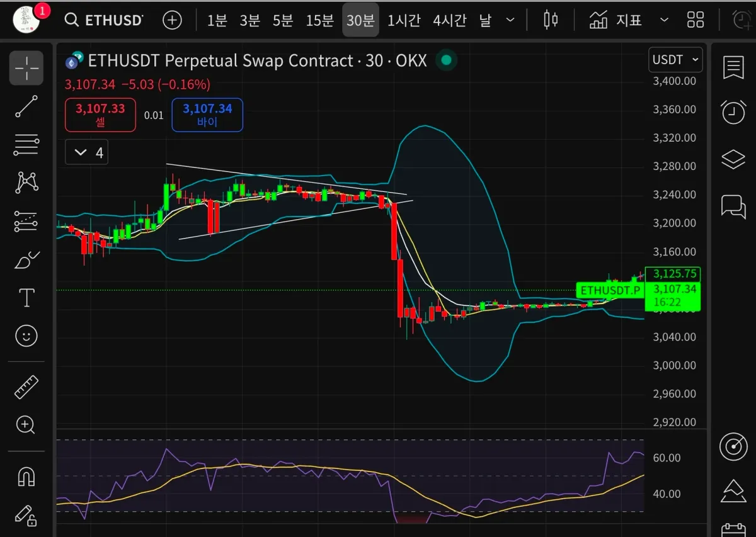The width and height of the screenshot is (756, 537).
Task: Open the user profile avatar menu
Action: tap(26, 20)
